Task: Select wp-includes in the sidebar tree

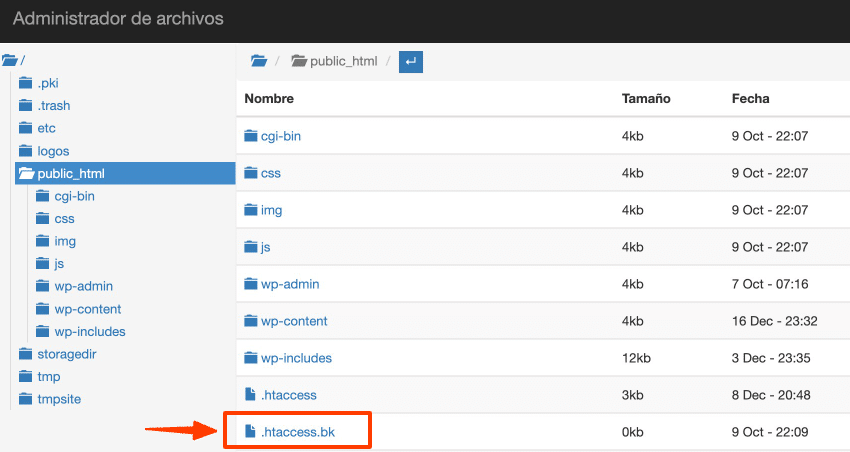Action: point(89,331)
